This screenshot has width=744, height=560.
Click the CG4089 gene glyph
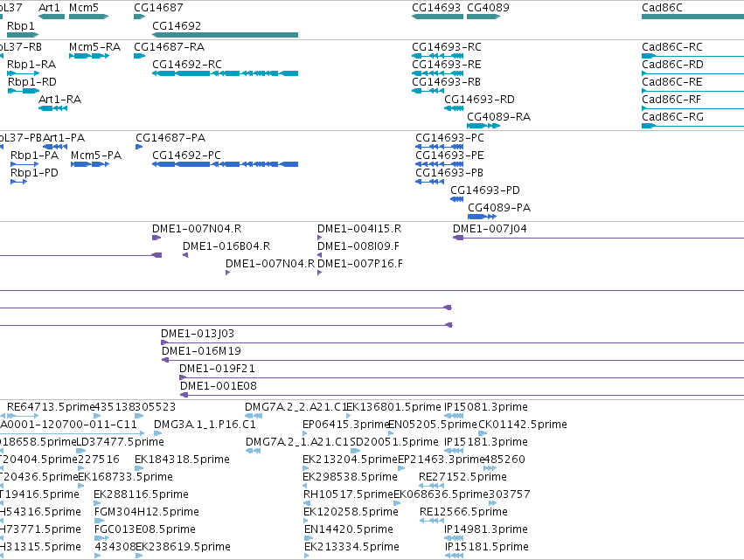(x=483, y=17)
